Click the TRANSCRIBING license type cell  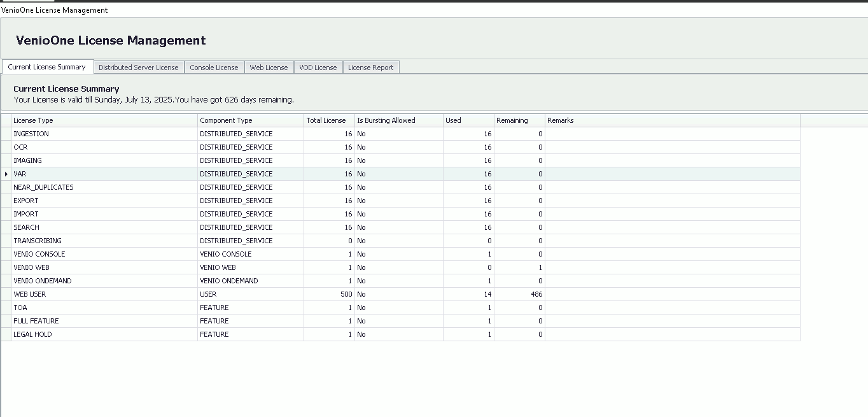click(x=104, y=241)
